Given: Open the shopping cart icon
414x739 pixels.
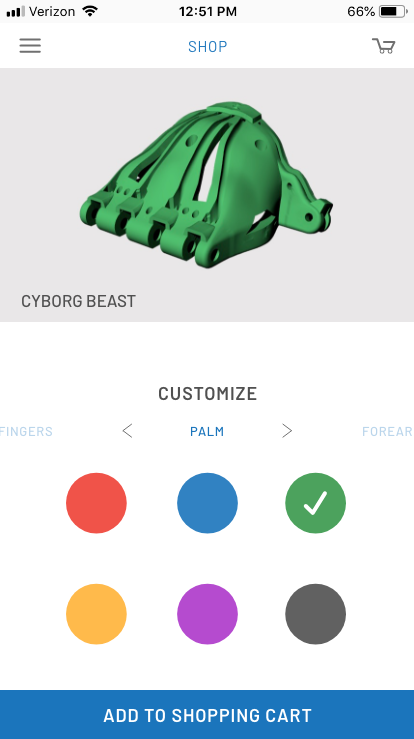Looking at the screenshot, I should click(x=383, y=46).
